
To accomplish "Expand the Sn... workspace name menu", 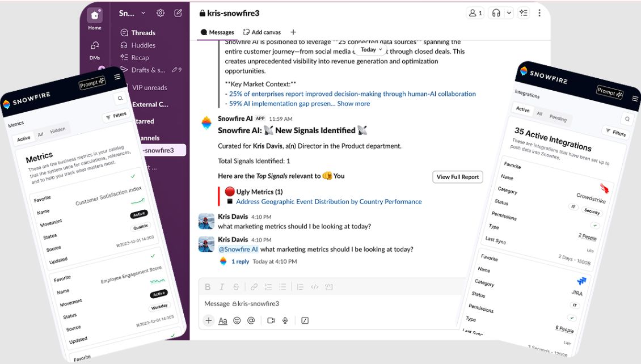I will (132, 13).
